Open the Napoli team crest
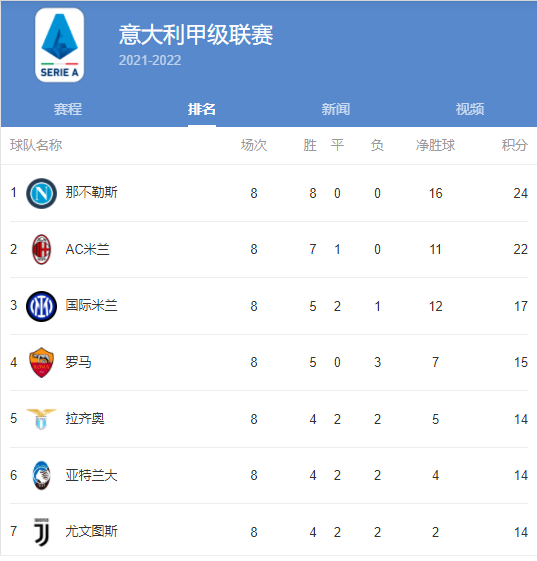 pyautogui.click(x=42, y=194)
